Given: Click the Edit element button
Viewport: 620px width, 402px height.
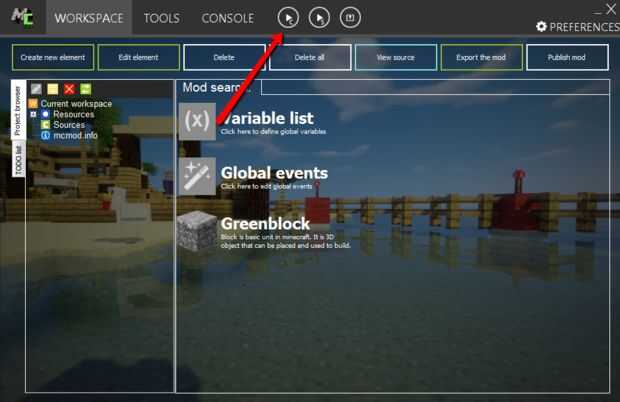Looking at the screenshot, I should [x=138, y=58].
